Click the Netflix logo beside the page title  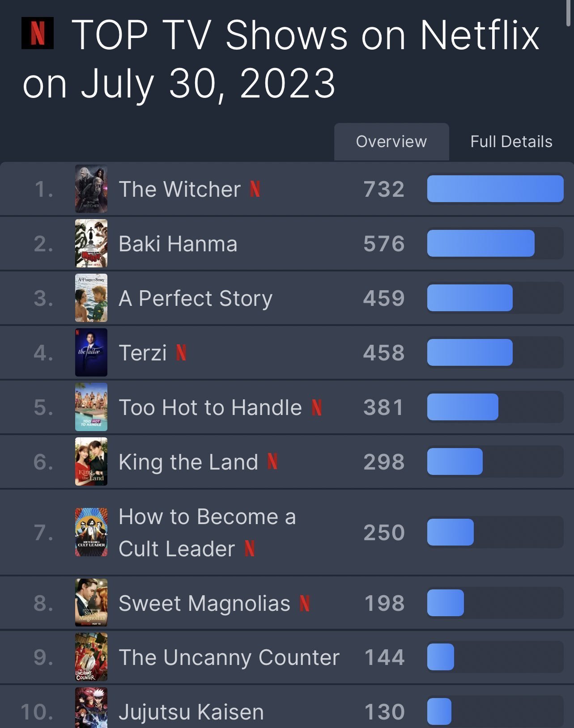38,33
